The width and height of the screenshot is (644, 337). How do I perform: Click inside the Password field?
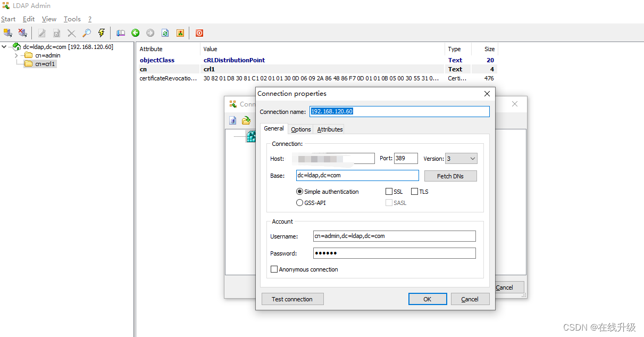(x=394, y=253)
